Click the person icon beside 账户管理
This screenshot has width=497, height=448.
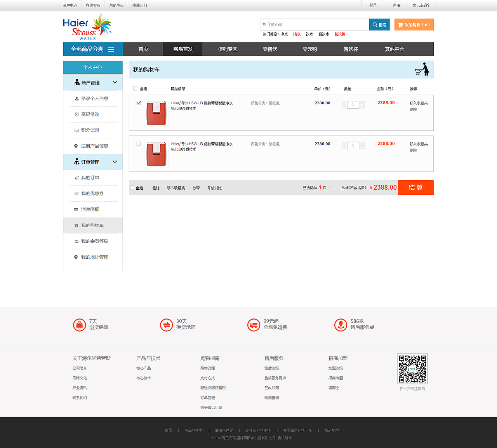click(77, 82)
